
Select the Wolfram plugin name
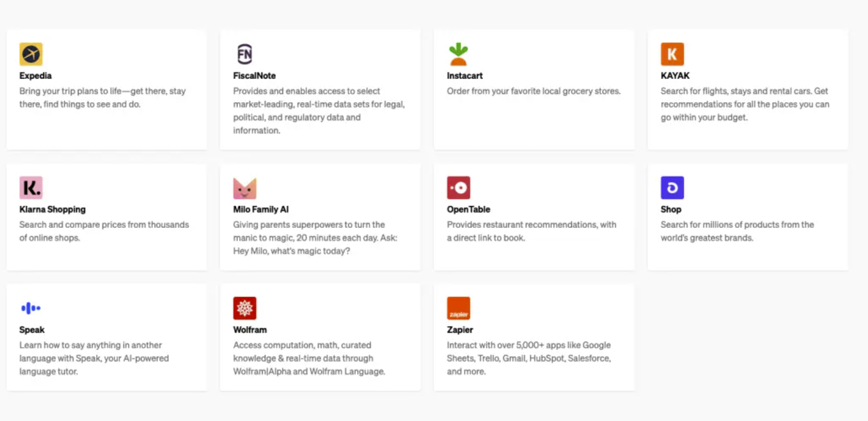click(250, 330)
